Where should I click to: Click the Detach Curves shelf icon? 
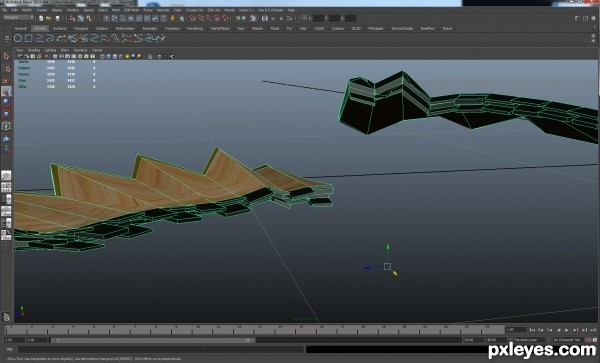click(x=83, y=38)
